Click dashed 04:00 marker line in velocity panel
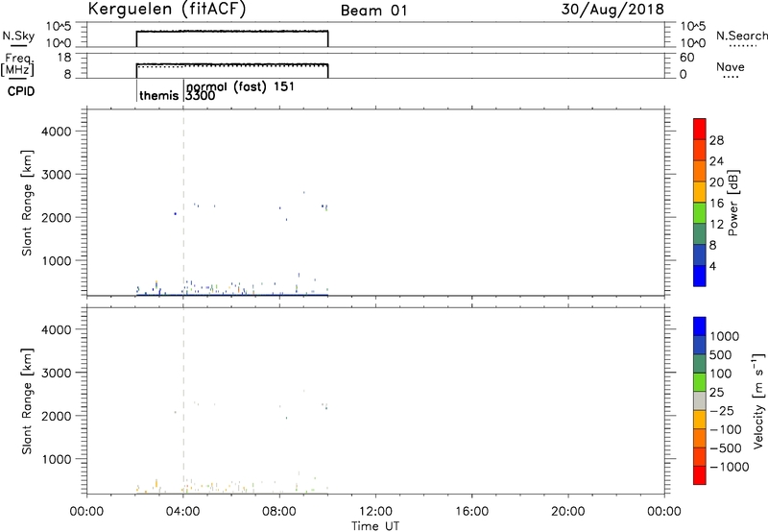 [x=183, y=400]
